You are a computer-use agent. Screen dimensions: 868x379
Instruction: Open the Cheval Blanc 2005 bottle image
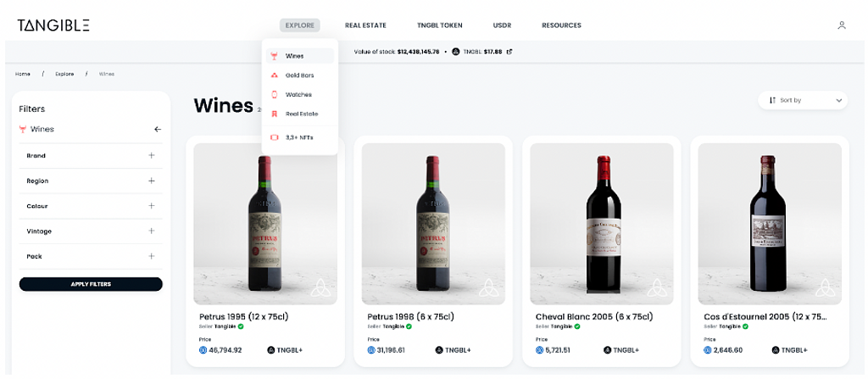click(x=602, y=223)
